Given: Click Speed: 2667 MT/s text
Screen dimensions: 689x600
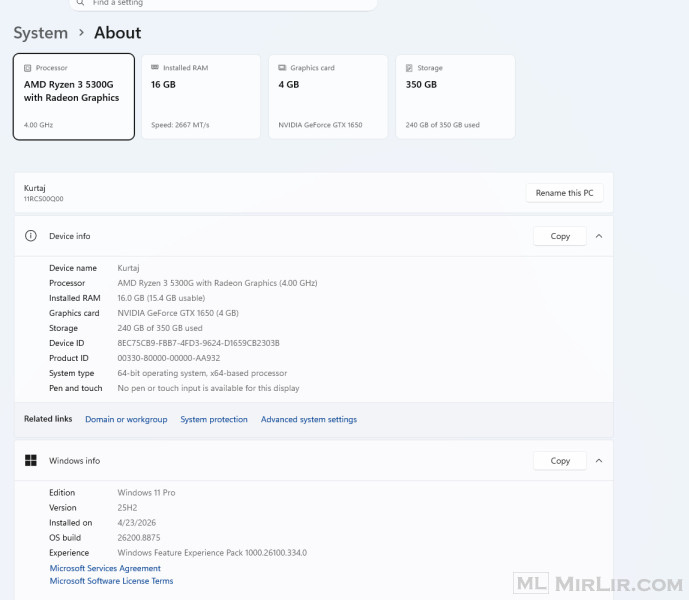Looking at the screenshot, I should (x=180, y=125).
